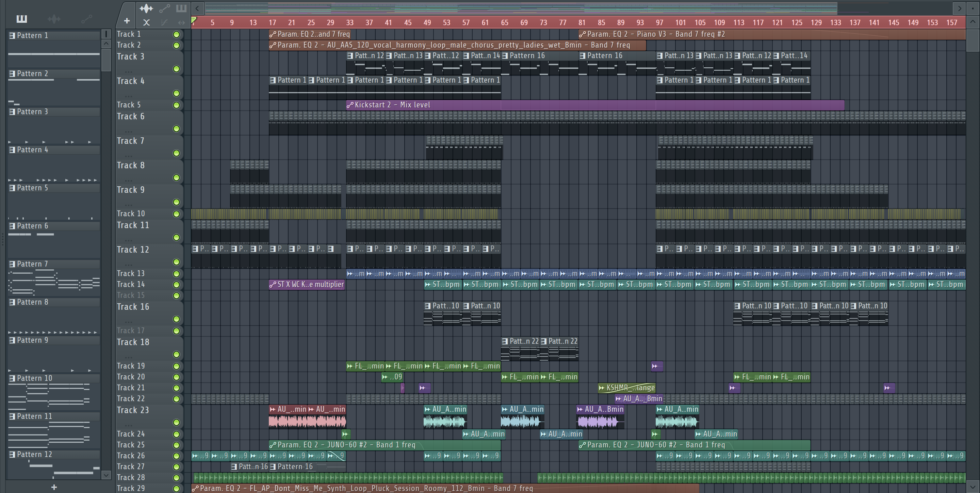
Task: Open Kickstart 2 Mix level clip menu icon
Action: click(x=350, y=105)
